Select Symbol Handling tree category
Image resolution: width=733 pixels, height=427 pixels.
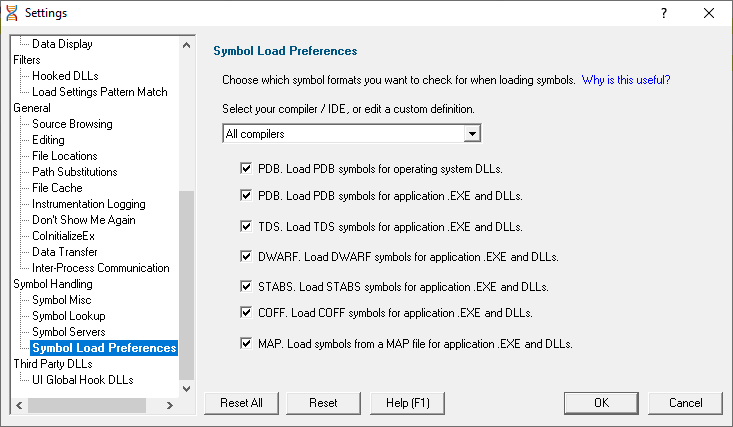53,284
